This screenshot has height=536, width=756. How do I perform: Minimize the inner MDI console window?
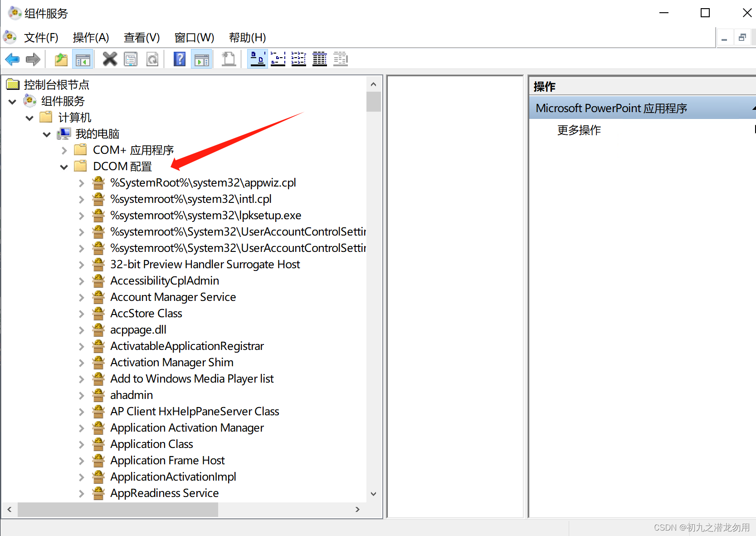click(724, 38)
